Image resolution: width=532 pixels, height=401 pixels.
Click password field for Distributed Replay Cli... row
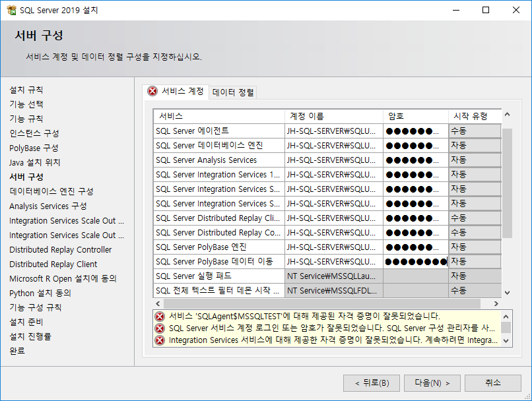(416, 218)
